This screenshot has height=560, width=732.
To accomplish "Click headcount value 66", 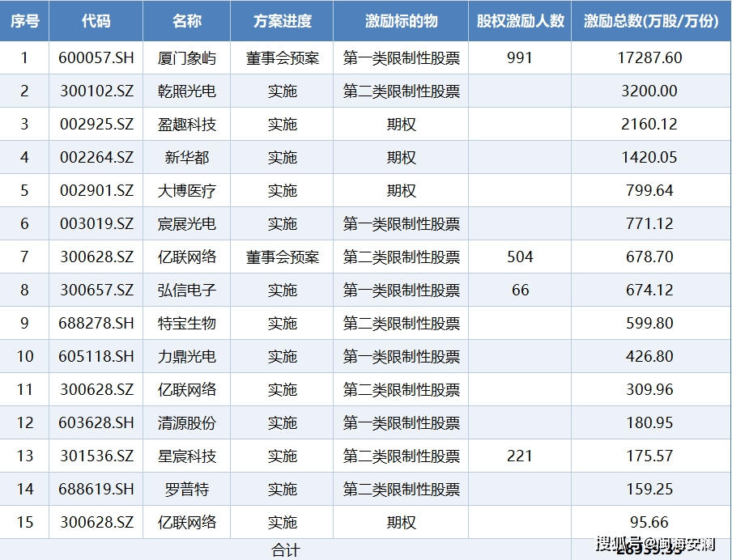I will tap(520, 290).
